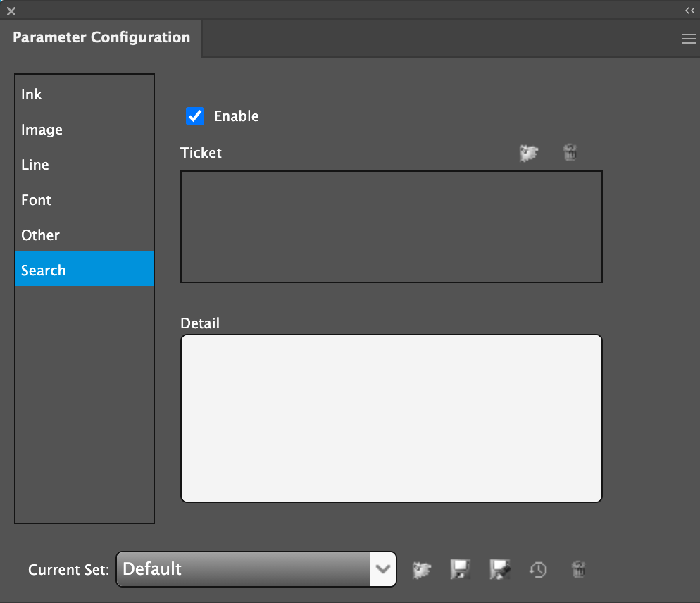This screenshot has height=603, width=700.
Task: Switch to the Line settings
Action: (35, 165)
